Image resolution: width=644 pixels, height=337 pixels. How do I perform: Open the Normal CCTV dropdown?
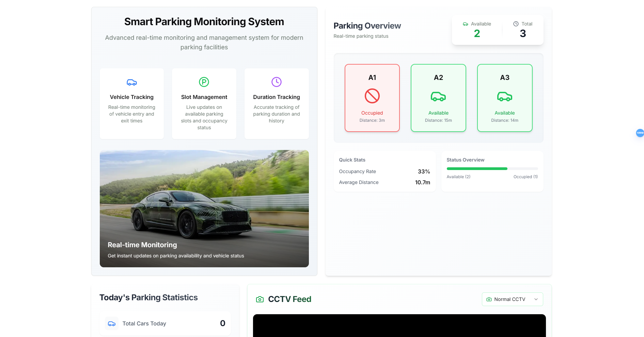click(512, 299)
